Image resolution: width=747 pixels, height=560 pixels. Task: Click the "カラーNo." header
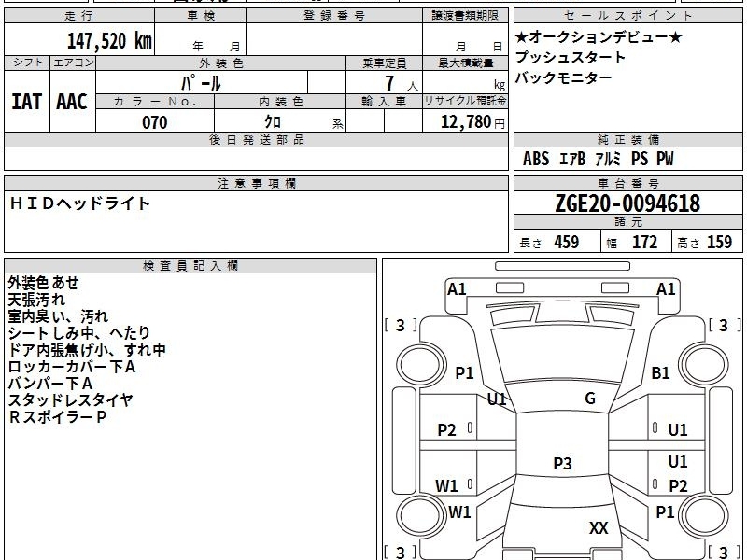point(155,102)
